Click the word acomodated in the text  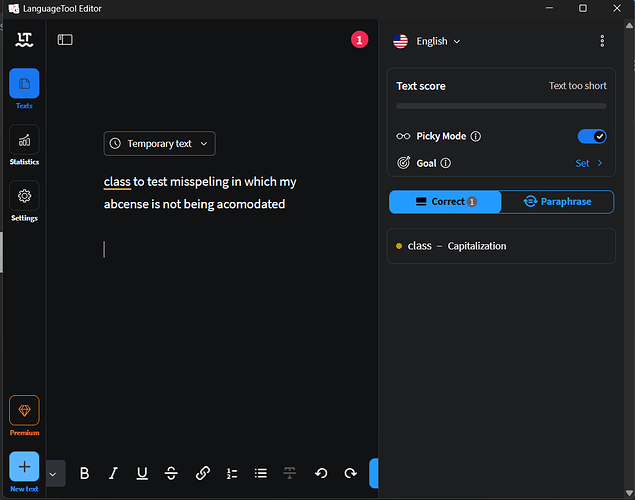(x=251, y=204)
